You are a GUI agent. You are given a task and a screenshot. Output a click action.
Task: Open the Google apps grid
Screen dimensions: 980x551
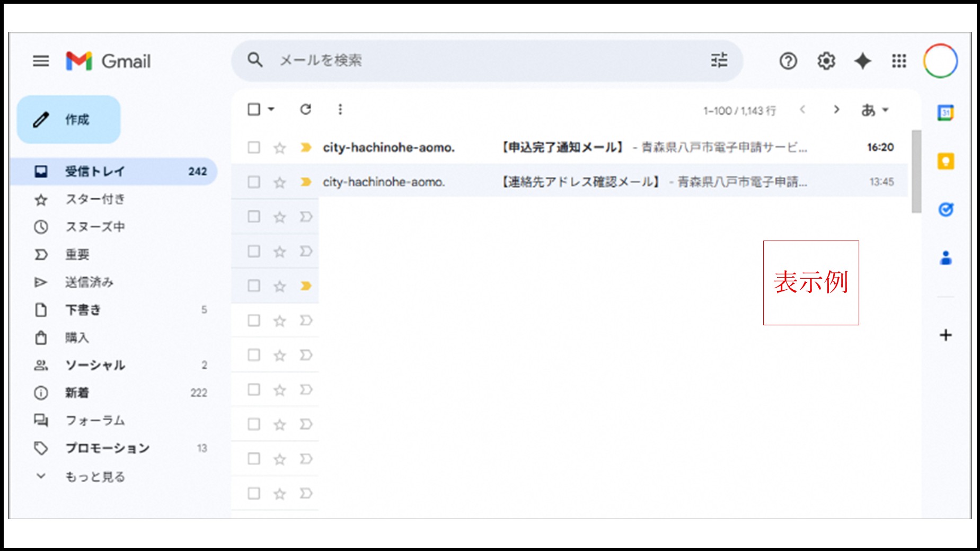(x=899, y=61)
